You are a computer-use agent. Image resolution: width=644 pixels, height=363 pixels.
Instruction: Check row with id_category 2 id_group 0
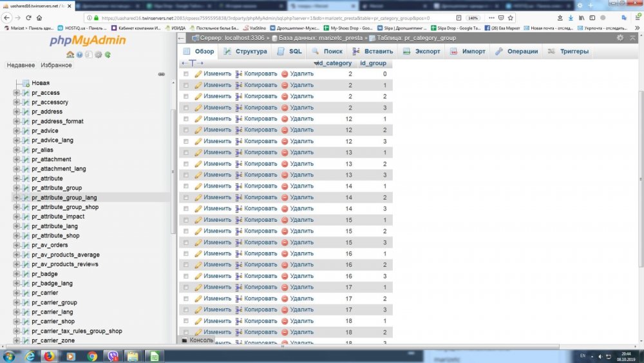(x=186, y=74)
